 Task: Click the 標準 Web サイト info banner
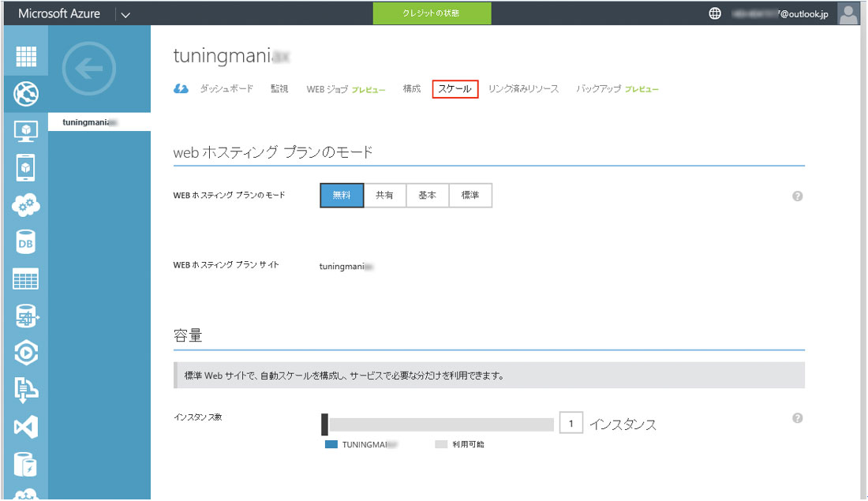pyautogui.click(x=488, y=376)
